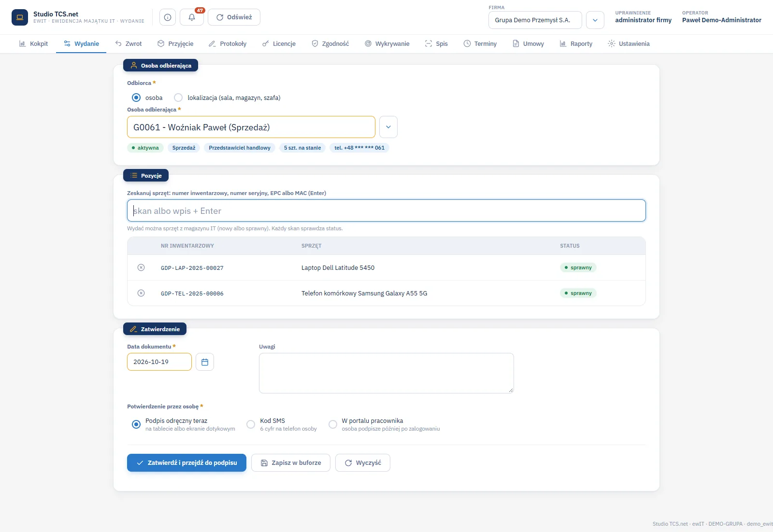Viewport: 773px width, 532px height.
Task: Click the Odśwież refresh button
Action: point(234,17)
